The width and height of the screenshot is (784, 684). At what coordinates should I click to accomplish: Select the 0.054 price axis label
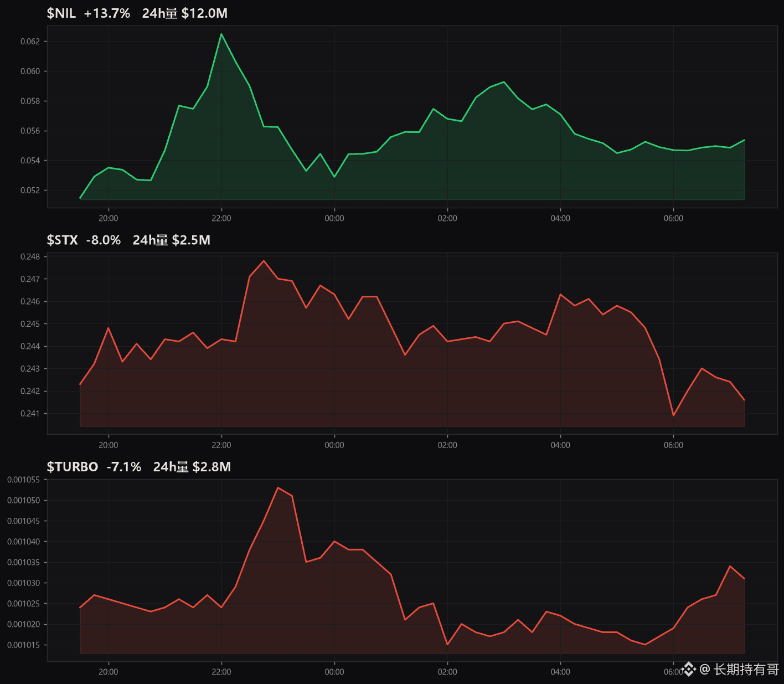pyautogui.click(x=30, y=161)
